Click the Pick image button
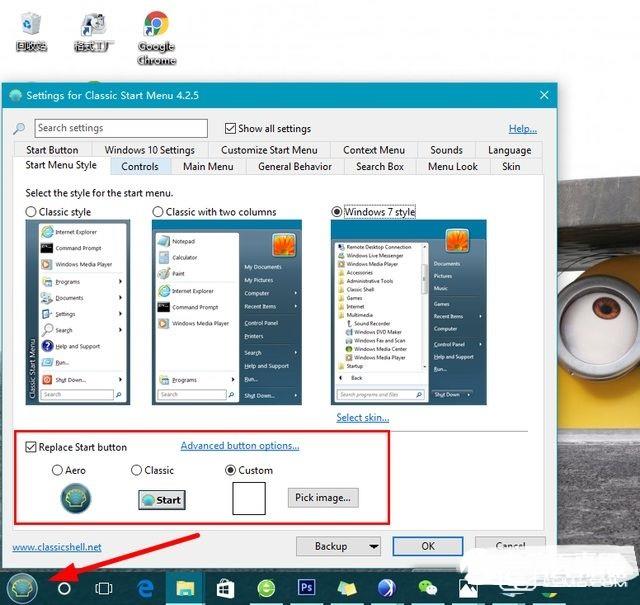The height and width of the screenshot is (605, 640). [322, 497]
